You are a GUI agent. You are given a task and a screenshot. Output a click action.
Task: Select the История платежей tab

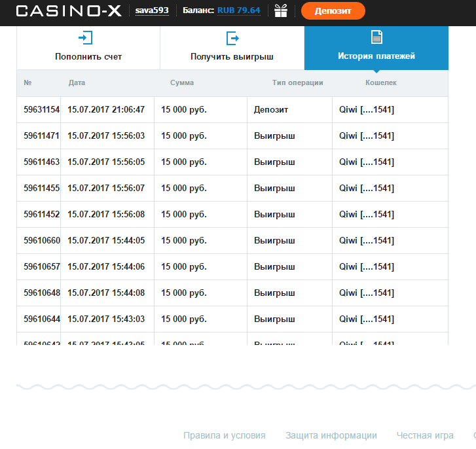[376, 56]
